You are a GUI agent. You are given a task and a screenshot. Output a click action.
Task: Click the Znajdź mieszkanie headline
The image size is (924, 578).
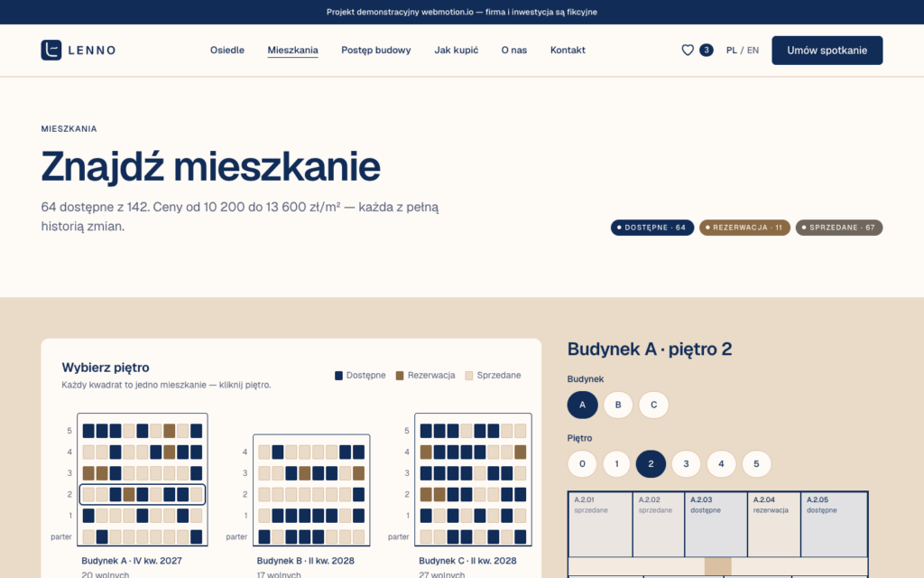point(210,166)
